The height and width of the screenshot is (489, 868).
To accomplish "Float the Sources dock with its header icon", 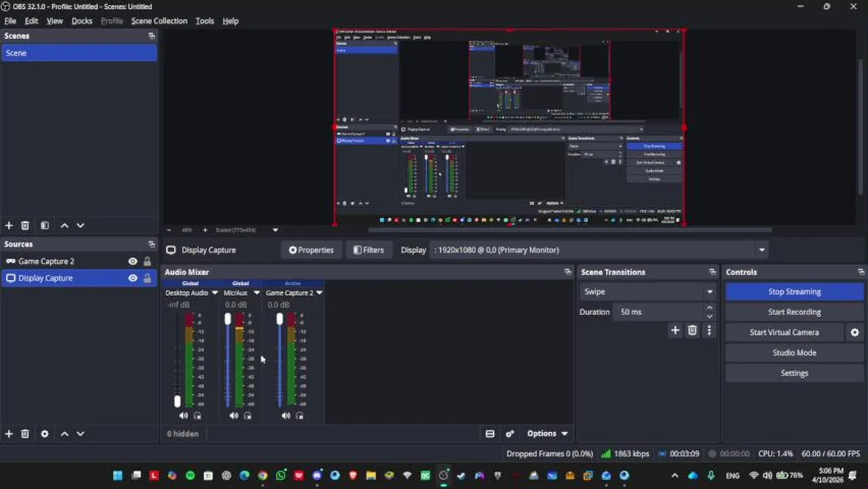I will [x=151, y=244].
